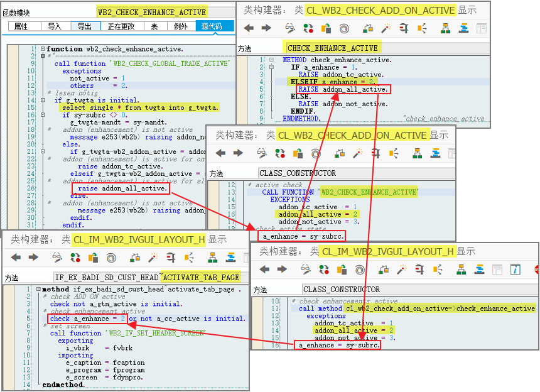Switch to 表 tab
This screenshot has height=392, width=540.
point(154,26)
